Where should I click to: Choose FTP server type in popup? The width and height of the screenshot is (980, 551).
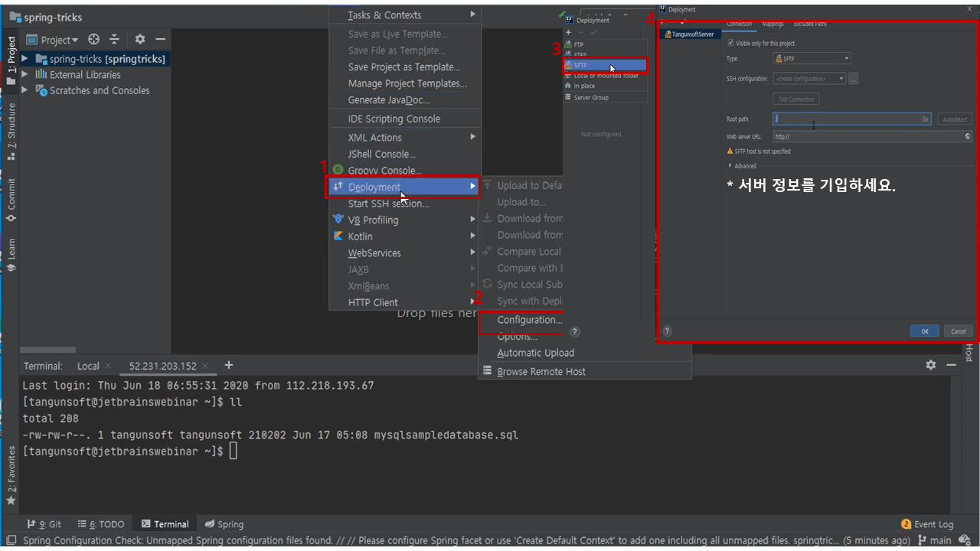click(x=606, y=45)
